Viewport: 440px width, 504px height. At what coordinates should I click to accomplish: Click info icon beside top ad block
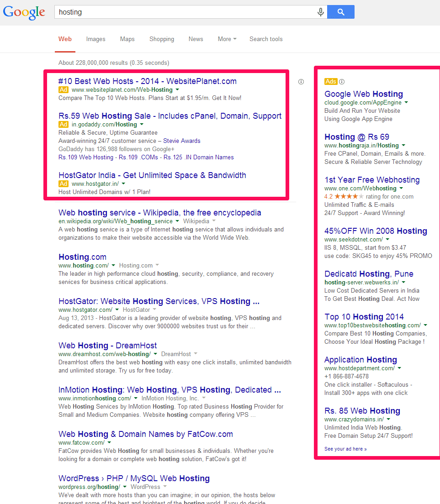(x=301, y=82)
